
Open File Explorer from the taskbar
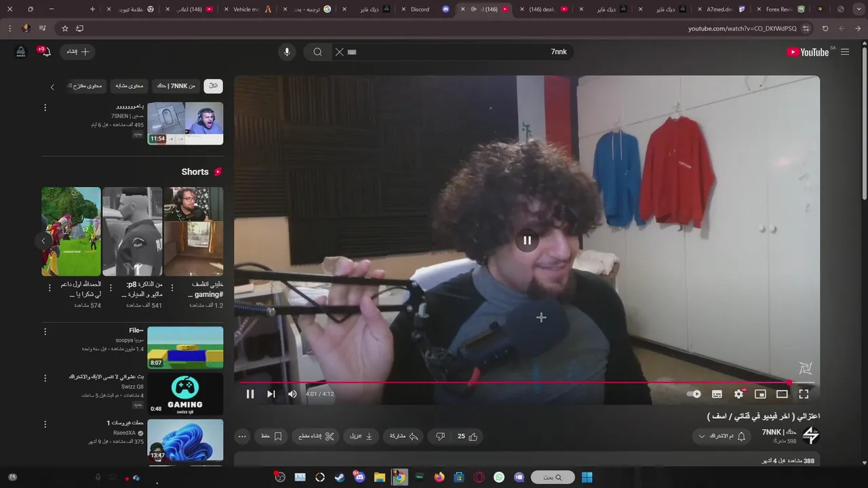tap(380, 477)
